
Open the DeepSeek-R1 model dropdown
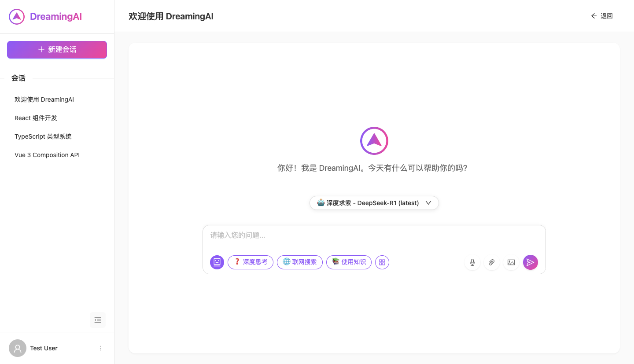[x=374, y=203]
